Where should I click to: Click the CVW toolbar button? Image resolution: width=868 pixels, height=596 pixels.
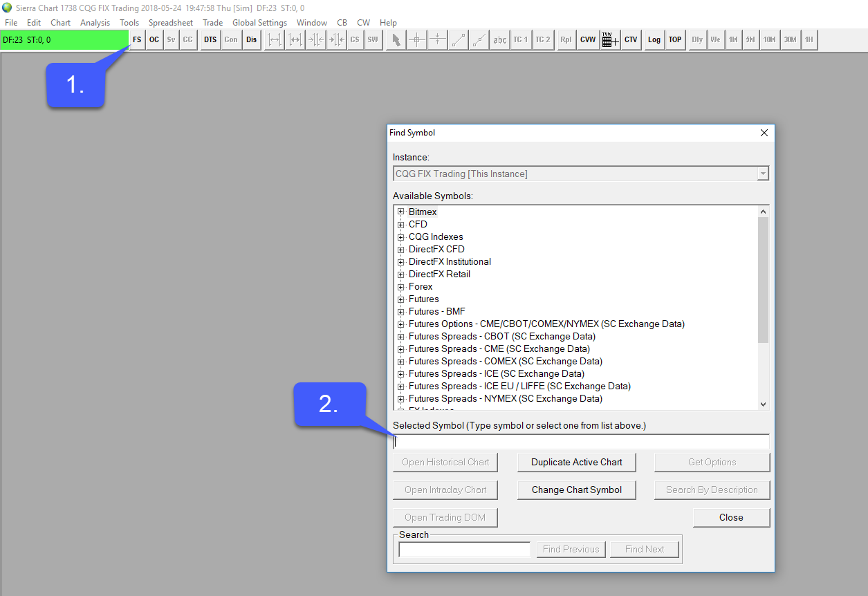[x=588, y=40]
